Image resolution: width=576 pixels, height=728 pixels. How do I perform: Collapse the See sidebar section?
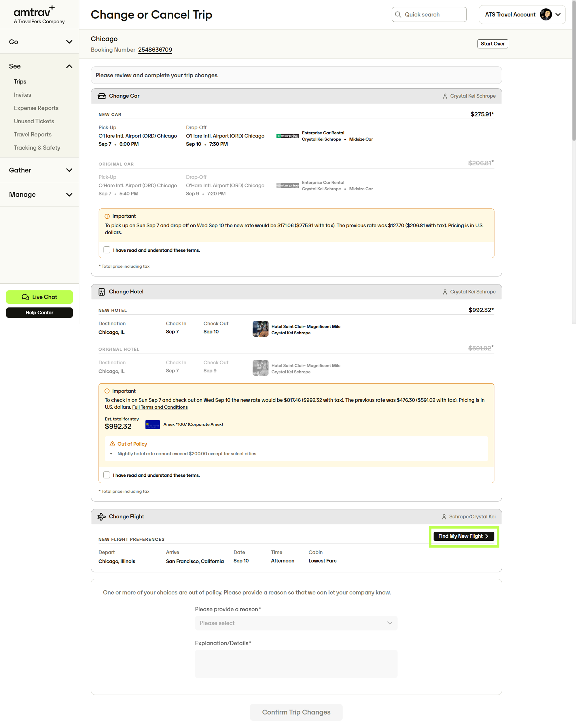coord(39,66)
